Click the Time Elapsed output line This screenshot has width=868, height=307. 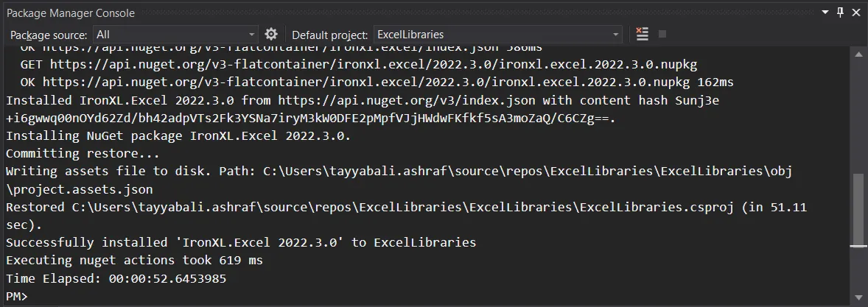(116, 278)
